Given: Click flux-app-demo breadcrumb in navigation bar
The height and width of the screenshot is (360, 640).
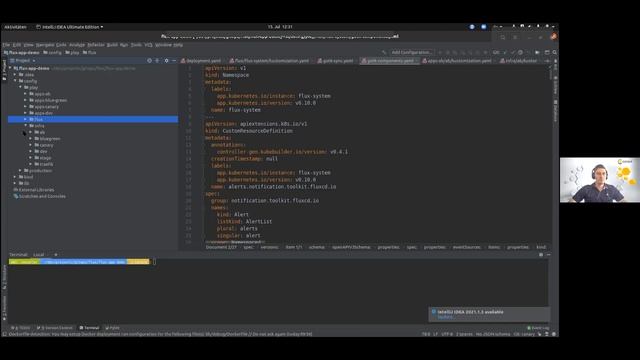Looking at the screenshot, I should pos(21,53).
